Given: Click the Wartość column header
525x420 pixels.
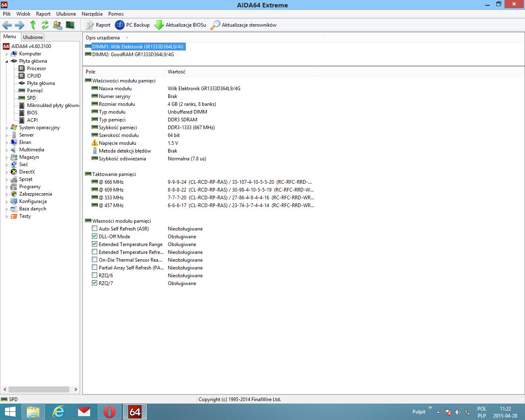Looking at the screenshot, I should point(241,72).
